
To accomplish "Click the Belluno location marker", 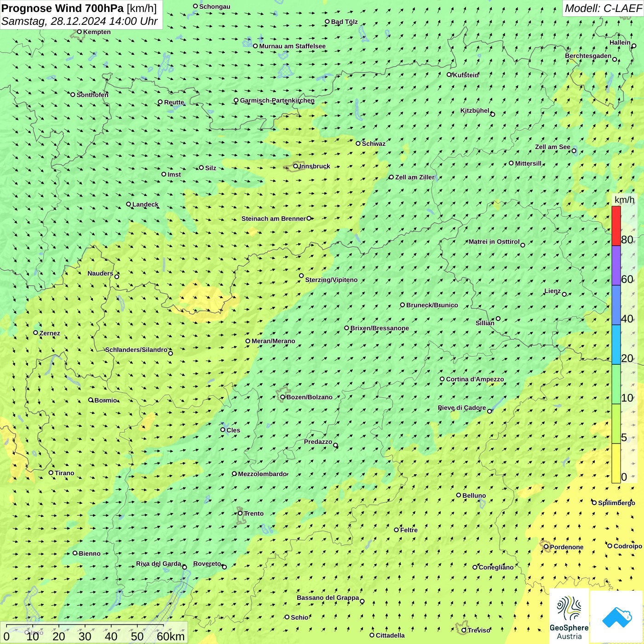I will (459, 495).
